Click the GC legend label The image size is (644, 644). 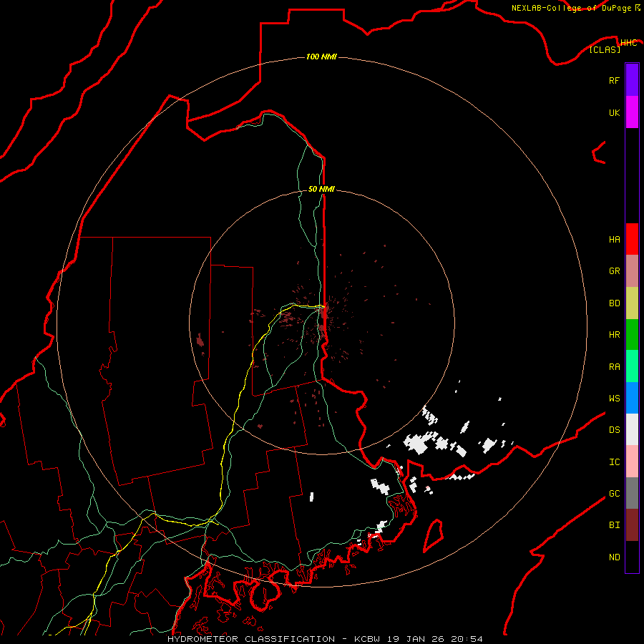click(614, 494)
